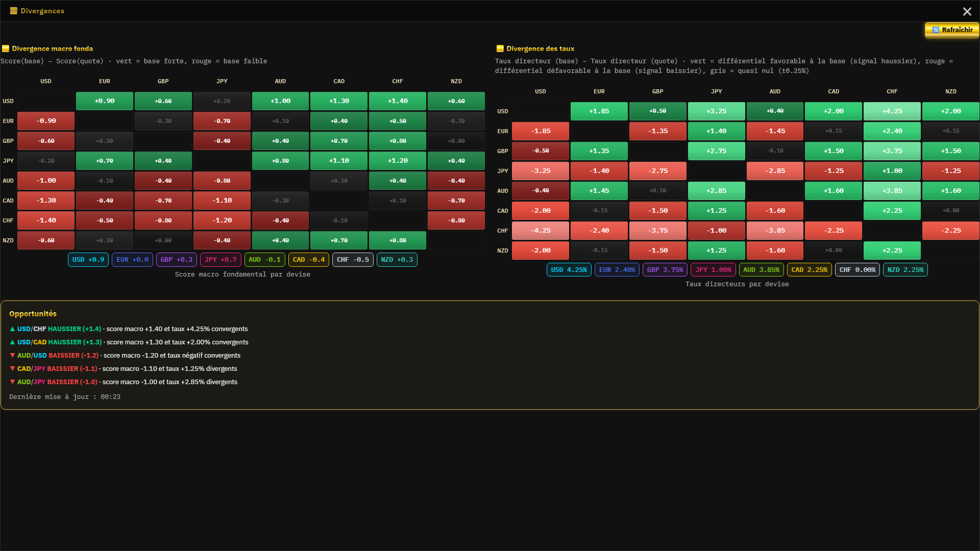The image size is (980, 551).
Task: Select the CAD -0.4 macro score chip
Action: (309, 260)
